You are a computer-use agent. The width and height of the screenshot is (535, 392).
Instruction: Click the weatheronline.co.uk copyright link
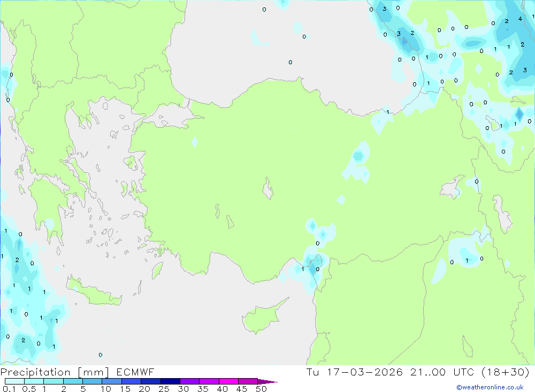(490, 387)
